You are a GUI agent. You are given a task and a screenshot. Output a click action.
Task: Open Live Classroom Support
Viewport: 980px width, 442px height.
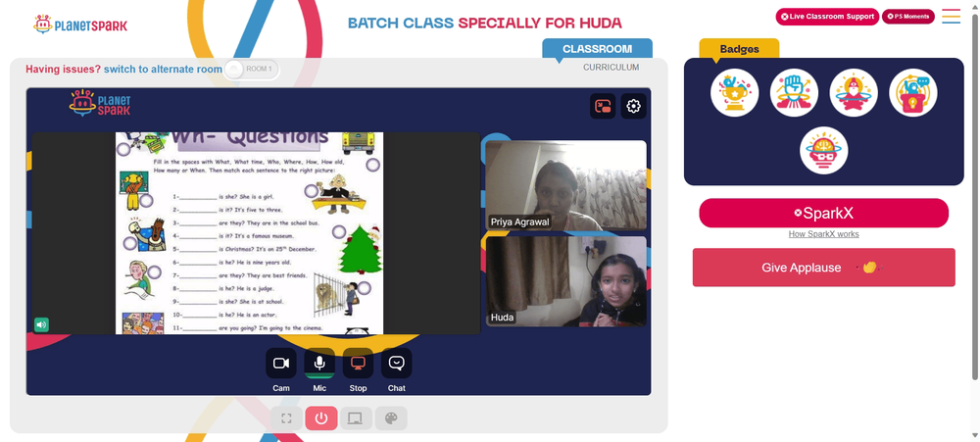click(x=827, y=17)
